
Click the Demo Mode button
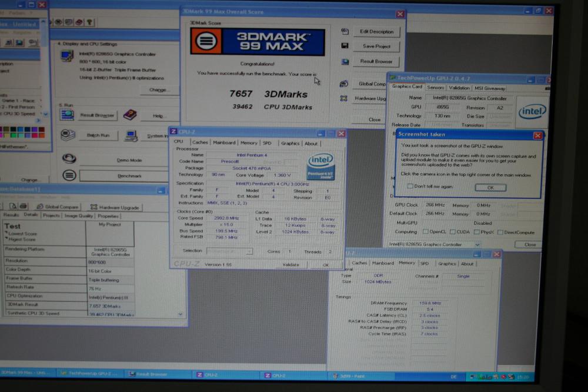(125, 160)
